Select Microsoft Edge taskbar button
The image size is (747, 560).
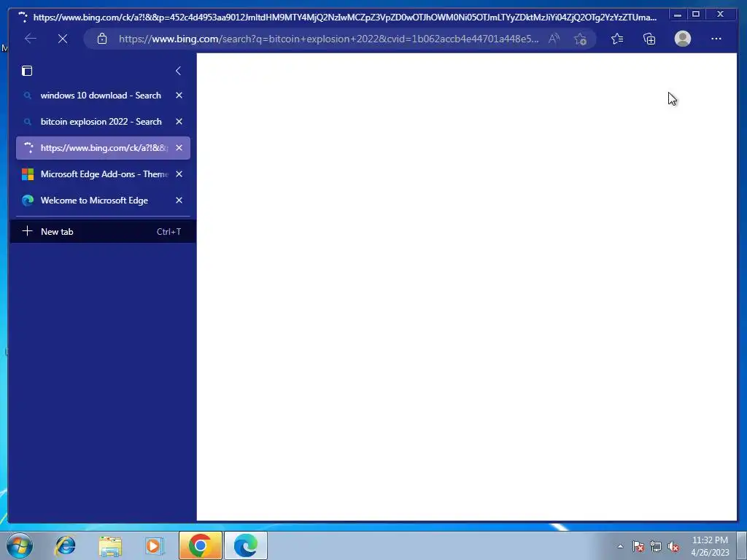[x=246, y=545]
